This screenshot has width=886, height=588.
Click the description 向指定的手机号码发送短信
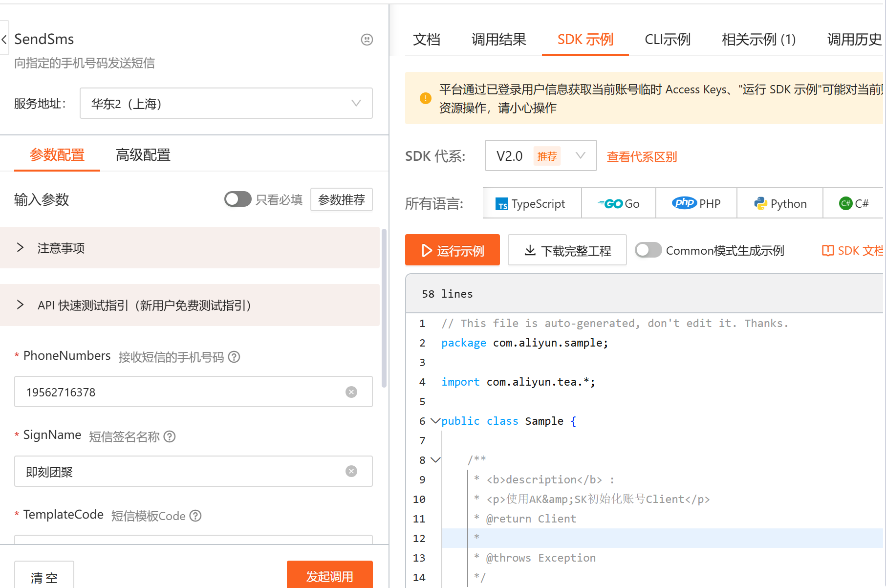tap(85, 63)
